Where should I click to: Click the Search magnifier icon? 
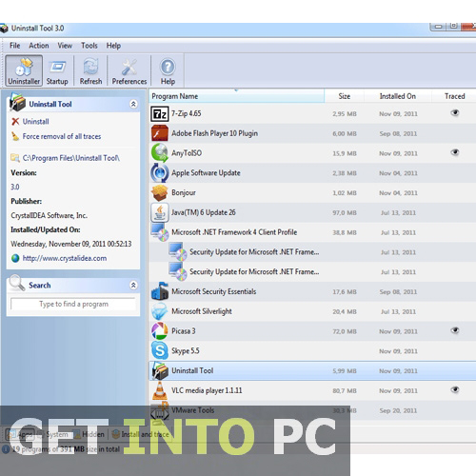(x=17, y=283)
